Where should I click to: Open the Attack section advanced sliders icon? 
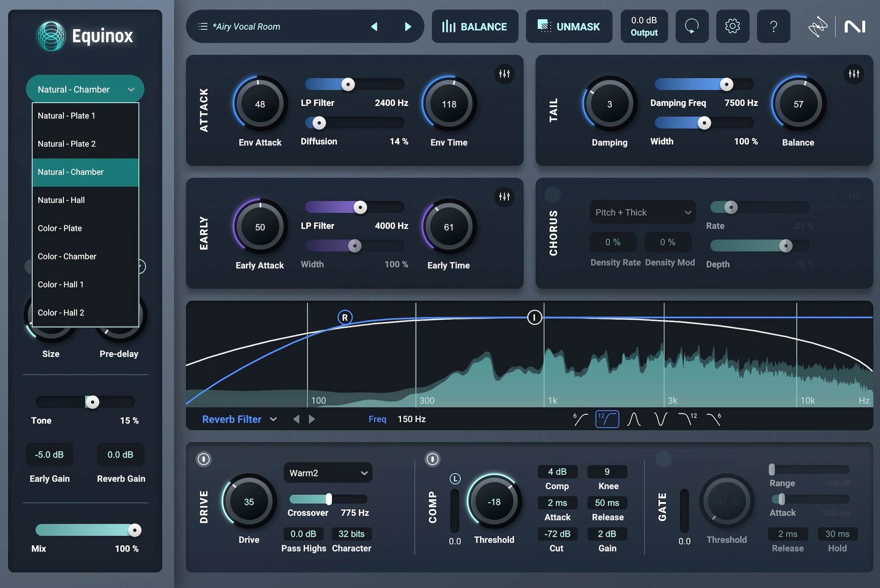pyautogui.click(x=504, y=74)
